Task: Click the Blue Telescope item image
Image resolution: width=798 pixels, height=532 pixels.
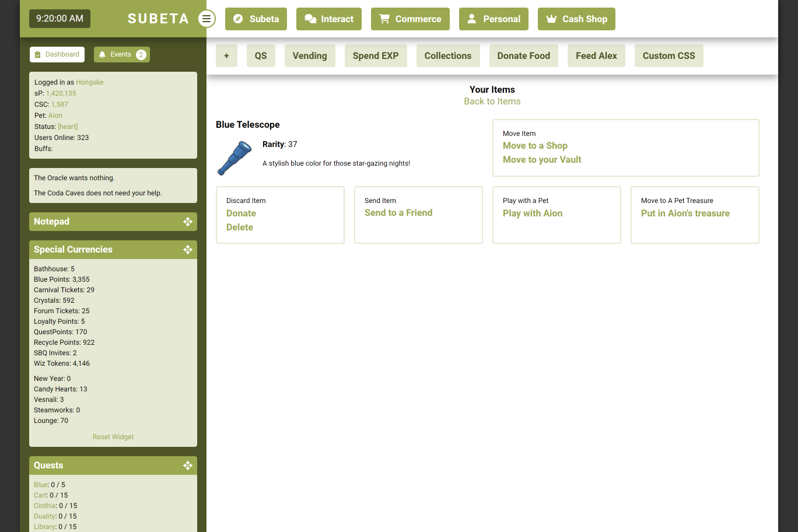Action: [235, 158]
